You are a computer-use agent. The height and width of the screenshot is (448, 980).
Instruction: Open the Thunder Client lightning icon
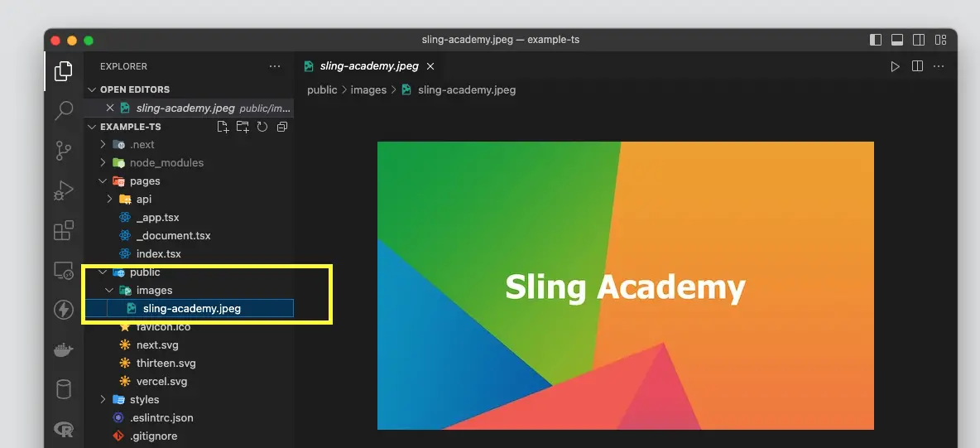click(x=63, y=310)
